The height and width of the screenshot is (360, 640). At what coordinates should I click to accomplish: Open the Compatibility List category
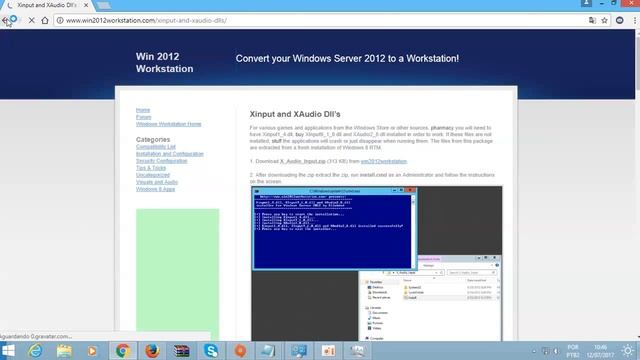click(x=156, y=147)
